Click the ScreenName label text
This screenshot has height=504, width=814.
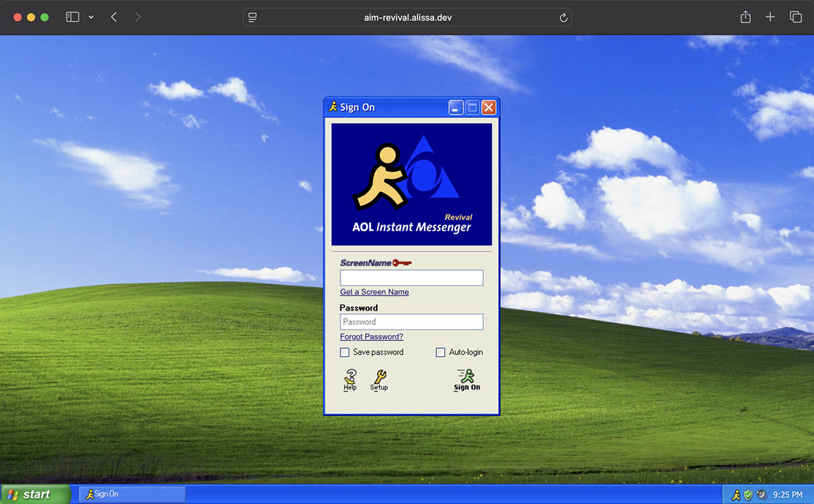(x=366, y=263)
